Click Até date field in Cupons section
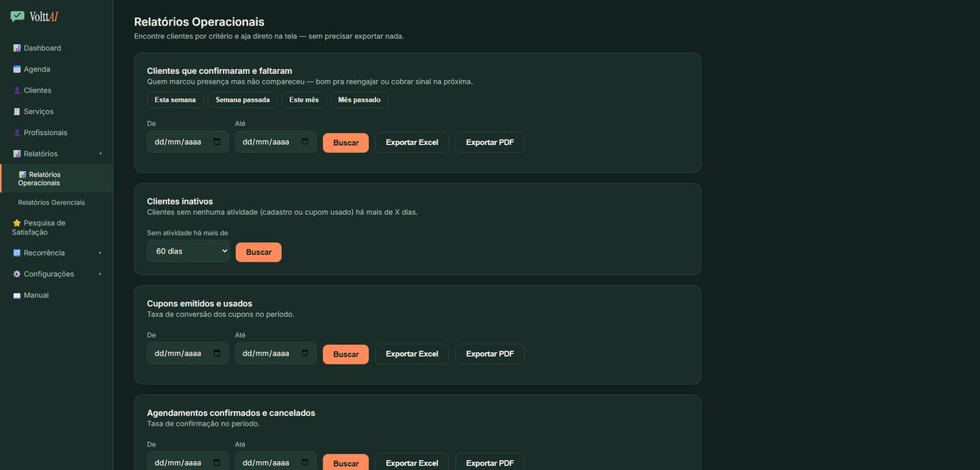This screenshot has height=470, width=980. pyautogui.click(x=276, y=353)
